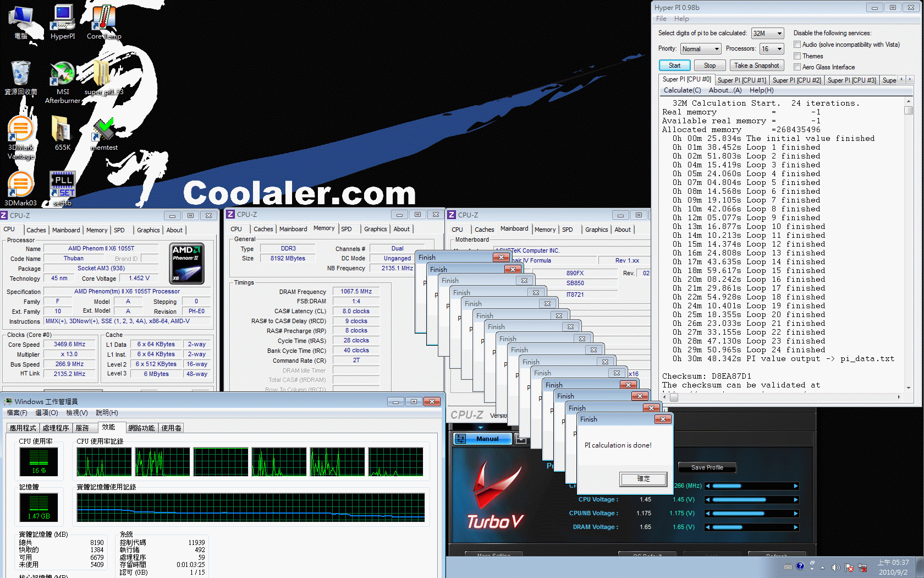Decrease the CPU Voltage with left arrow

(x=708, y=500)
